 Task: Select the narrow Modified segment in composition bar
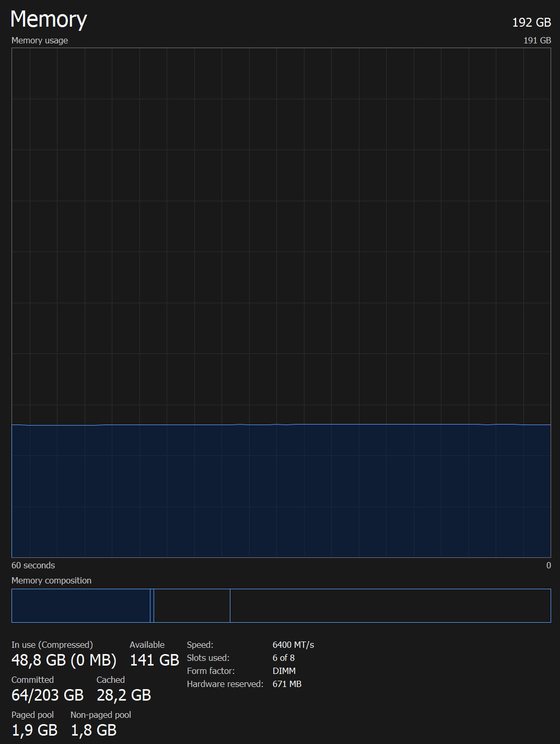click(152, 605)
